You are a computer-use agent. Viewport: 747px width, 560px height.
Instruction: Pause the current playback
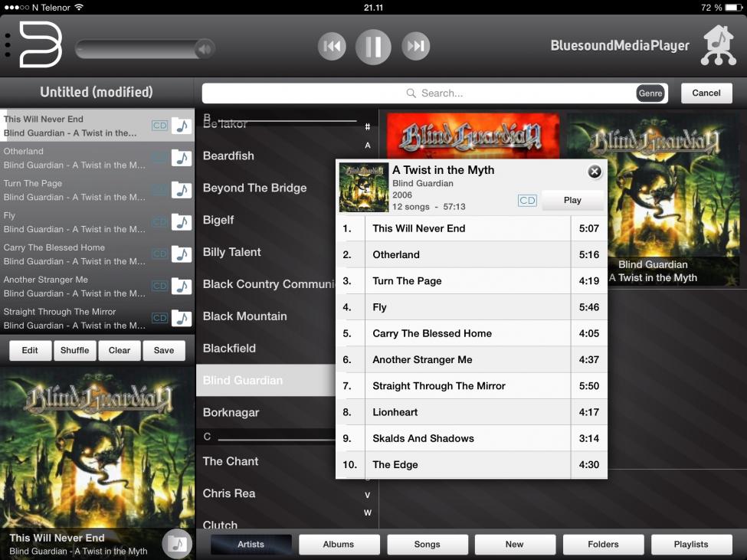tap(373, 47)
